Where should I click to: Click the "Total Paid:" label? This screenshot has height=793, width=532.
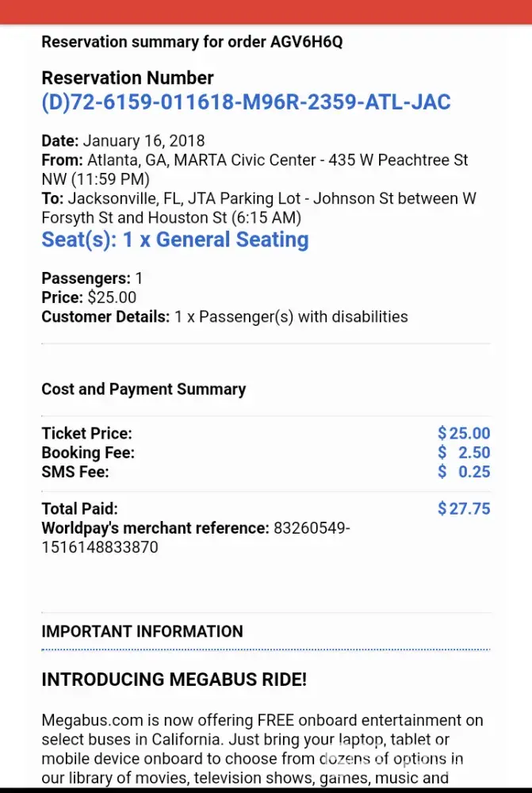79,509
